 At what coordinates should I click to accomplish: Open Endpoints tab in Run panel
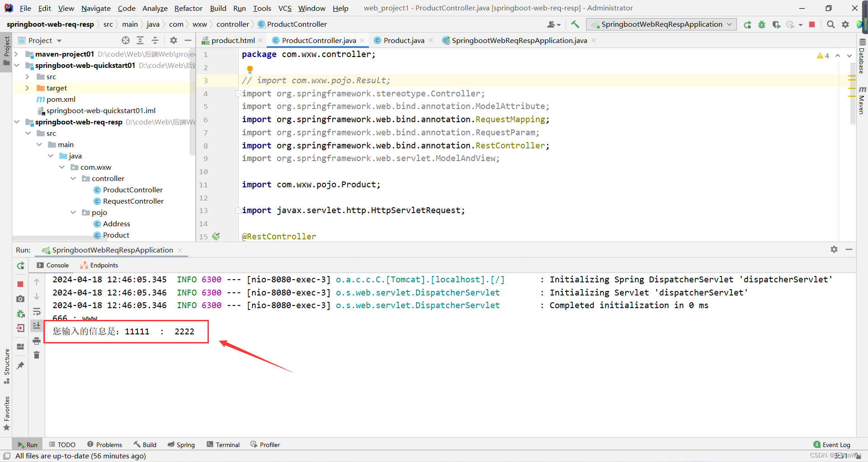(x=99, y=266)
